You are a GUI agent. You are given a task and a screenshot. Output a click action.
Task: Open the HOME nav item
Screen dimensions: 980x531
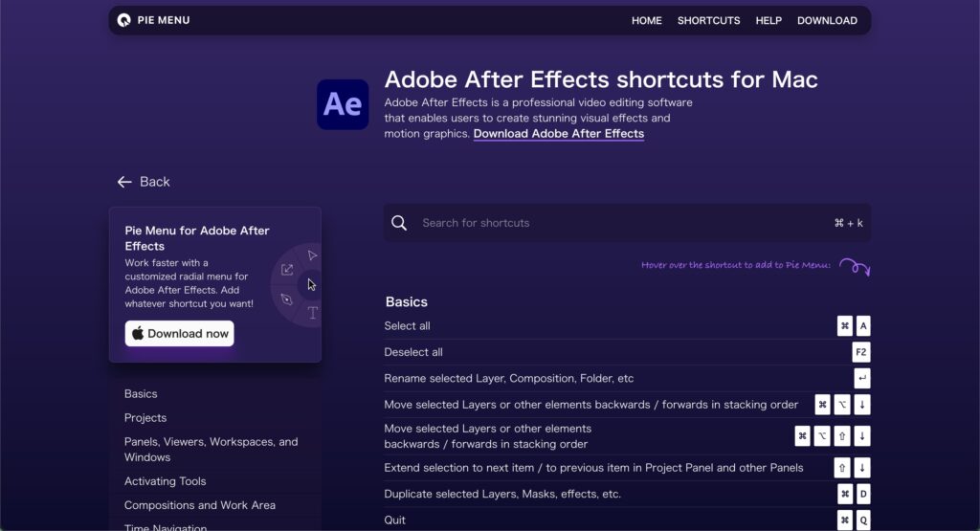point(646,21)
